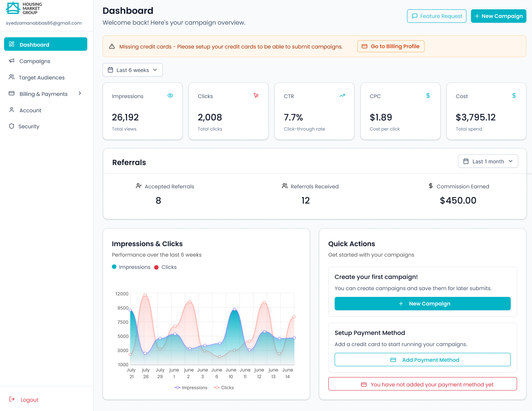The height and width of the screenshot is (411, 532).
Task: Click the Logout arrow icon
Action: pos(12,399)
